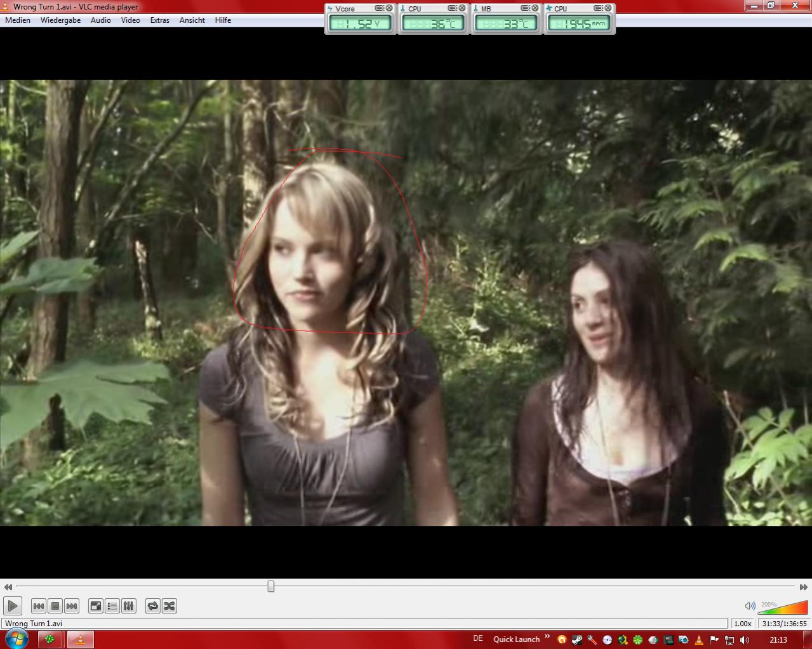Set volume on the triangular volume slider
Image resolution: width=812 pixels, height=649 pixels.
pos(783,607)
